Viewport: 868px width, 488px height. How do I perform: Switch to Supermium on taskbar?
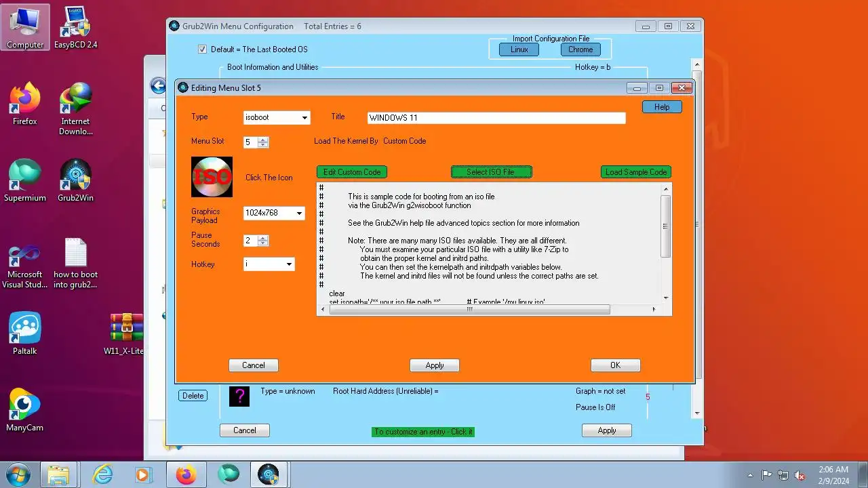(x=227, y=474)
